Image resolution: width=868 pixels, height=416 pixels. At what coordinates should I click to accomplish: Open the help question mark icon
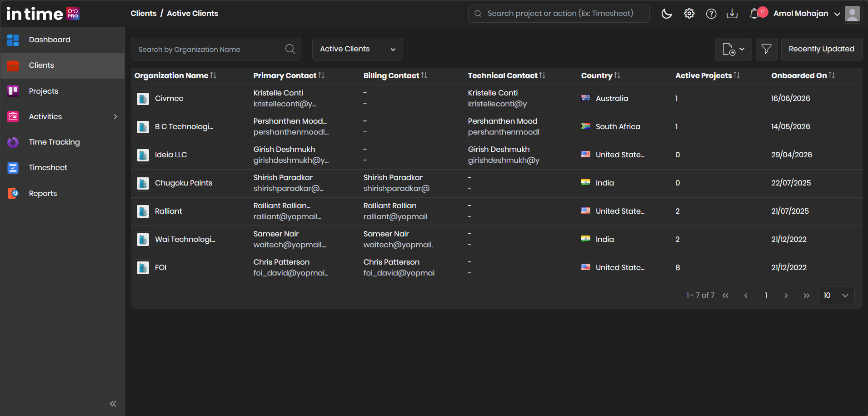(711, 14)
